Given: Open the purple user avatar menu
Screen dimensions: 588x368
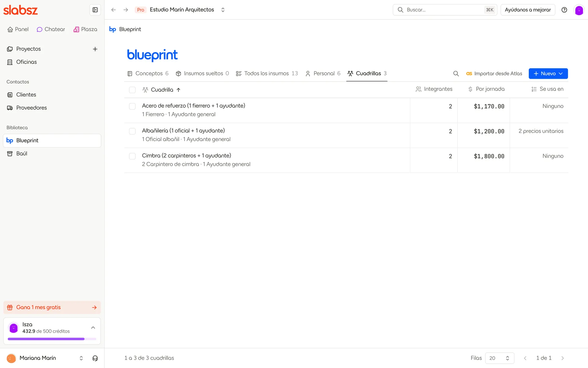Looking at the screenshot, I should (x=579, y=10).
